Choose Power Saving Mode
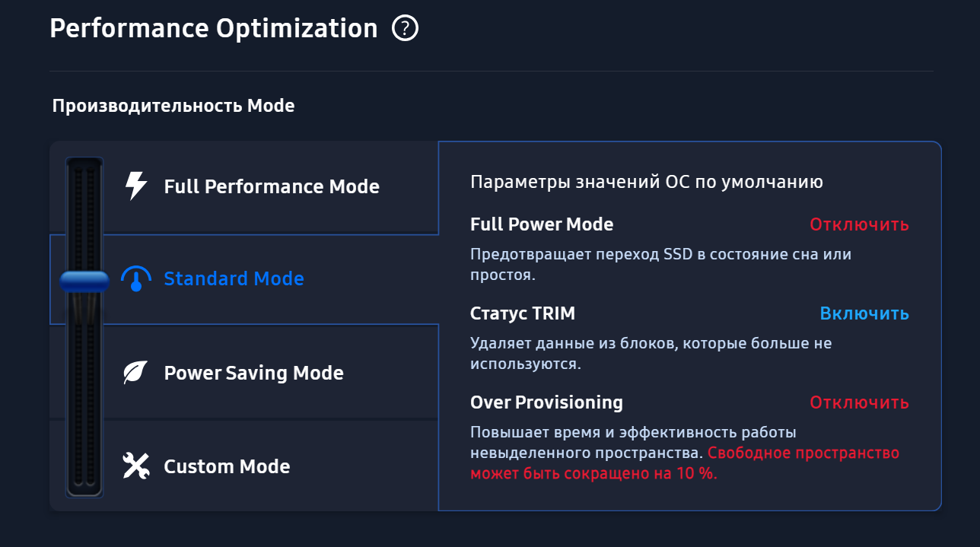Viewport: 980px width, 547px height. click(253, 373)
